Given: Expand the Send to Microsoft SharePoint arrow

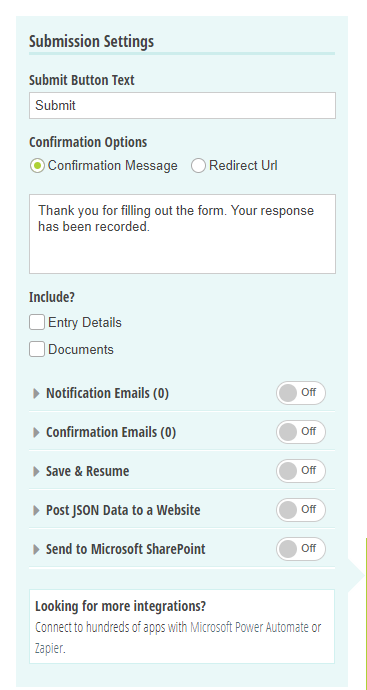Looking at the screenshot, I should 36,549.
